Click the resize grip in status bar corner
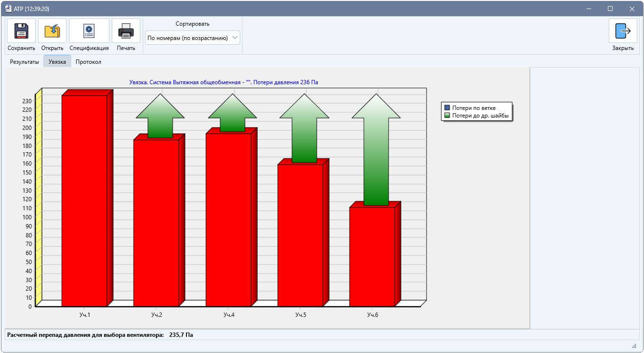Viewport: 644px width, 353px height. [x=634, y=346]
